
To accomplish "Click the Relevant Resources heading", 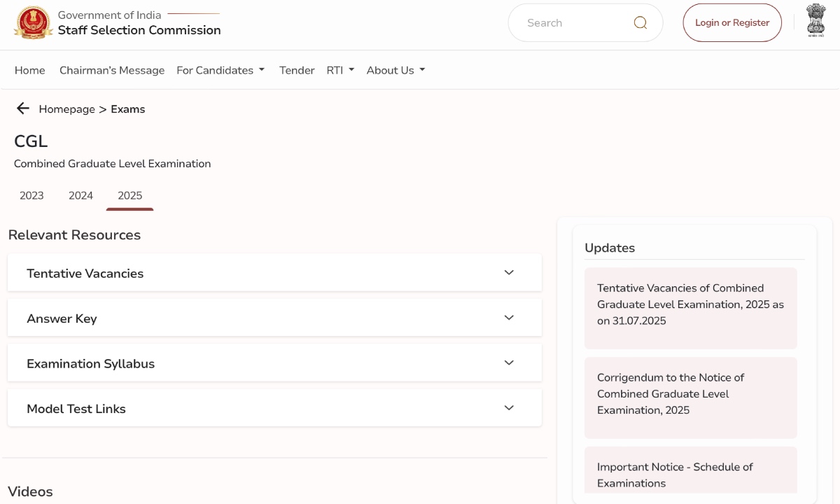I will point(74,235).
